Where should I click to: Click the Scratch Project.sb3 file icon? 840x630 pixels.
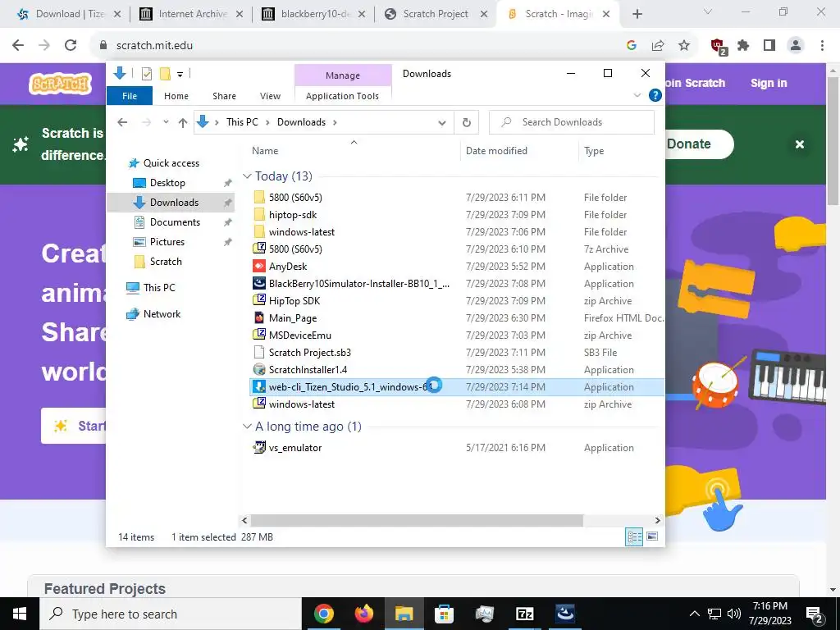coord(259,352)
